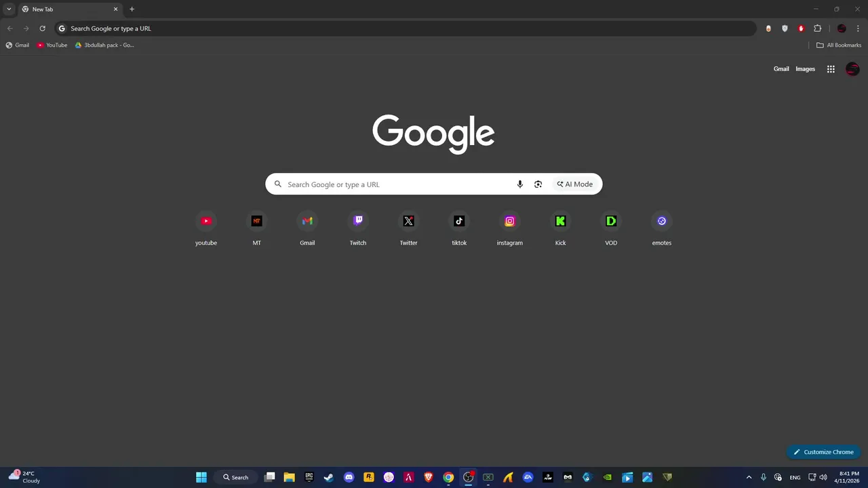Open OBS Studio from the taskbar

tap(468, 477)
